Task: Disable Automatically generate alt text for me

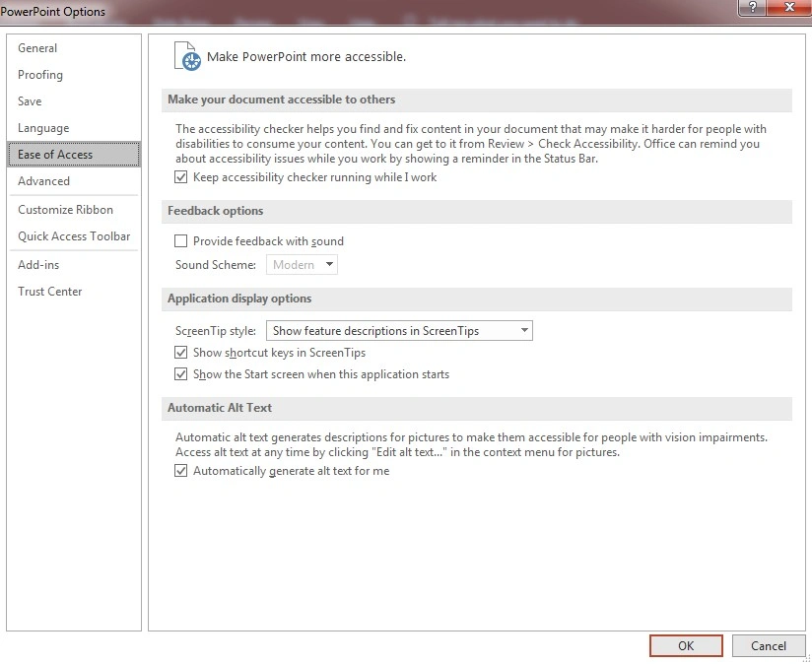Action: (x=180, y=471)
